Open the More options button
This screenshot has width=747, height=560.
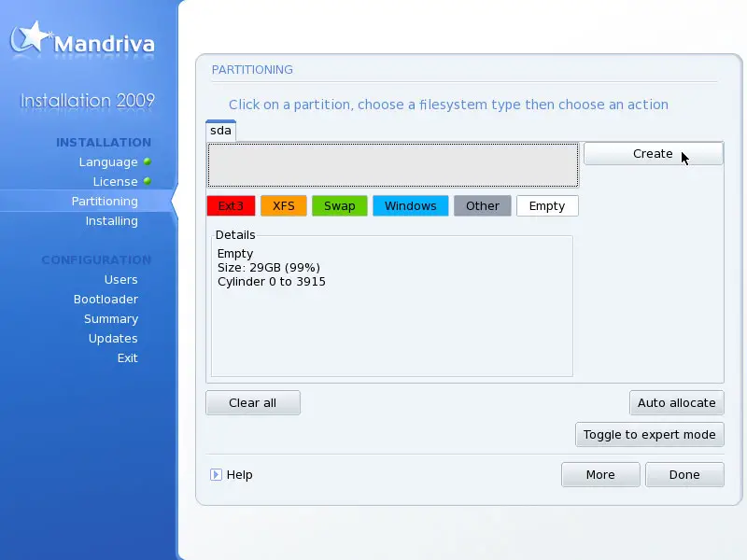coord(600,475)
